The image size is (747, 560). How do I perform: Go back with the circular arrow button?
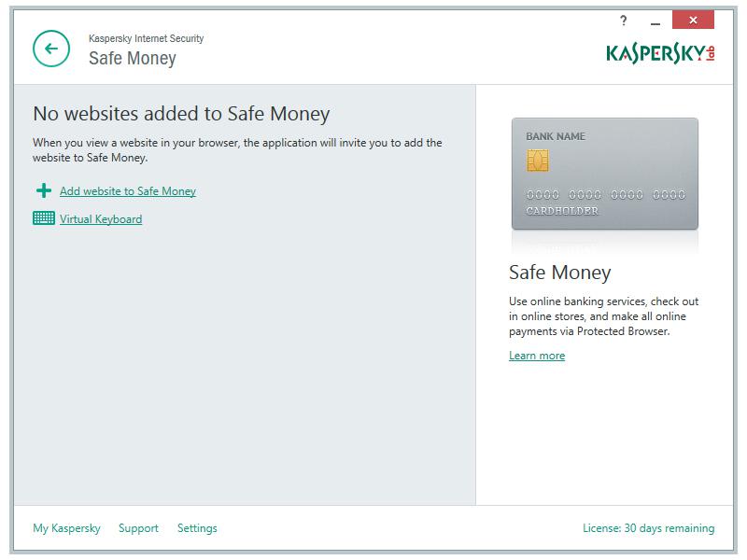51,49
